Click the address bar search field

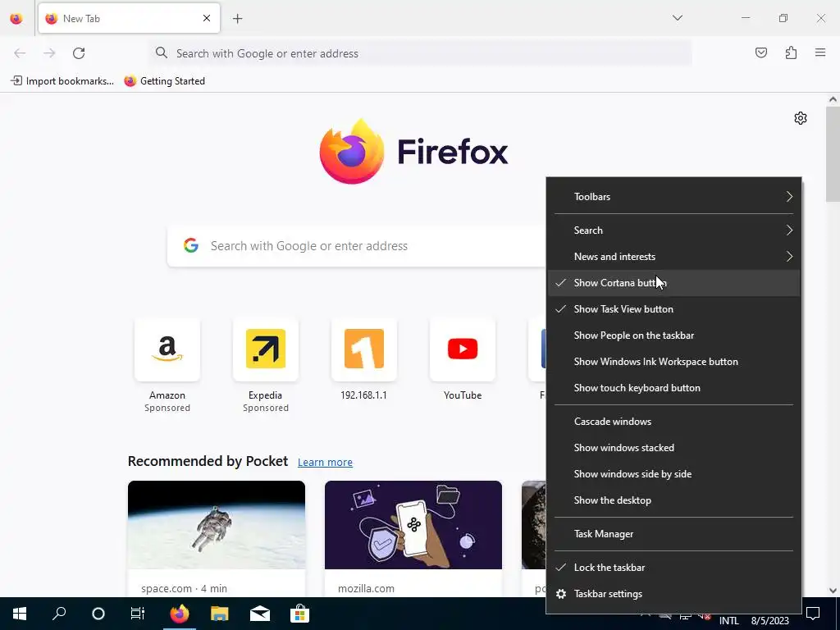point(421,53)
